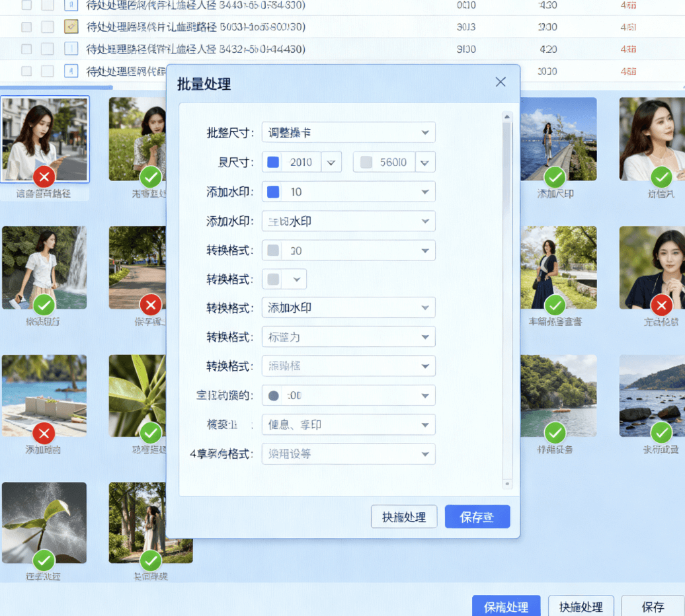Screen dimensions: 685x616
Task: Toggle the first checkbox in the second list row
Action: point(26,27)
